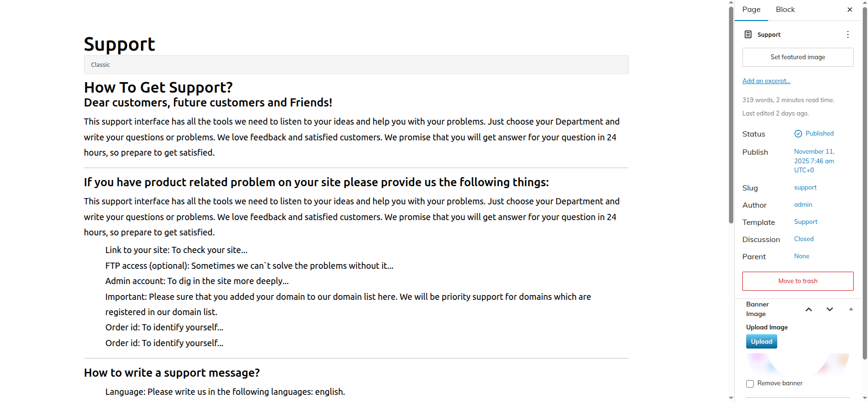Move Banner Image panel down
868x402 pixels.
point(830,309)
